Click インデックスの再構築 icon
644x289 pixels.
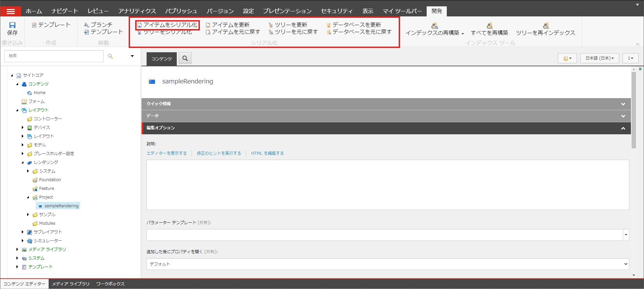[x=435, y=25]
